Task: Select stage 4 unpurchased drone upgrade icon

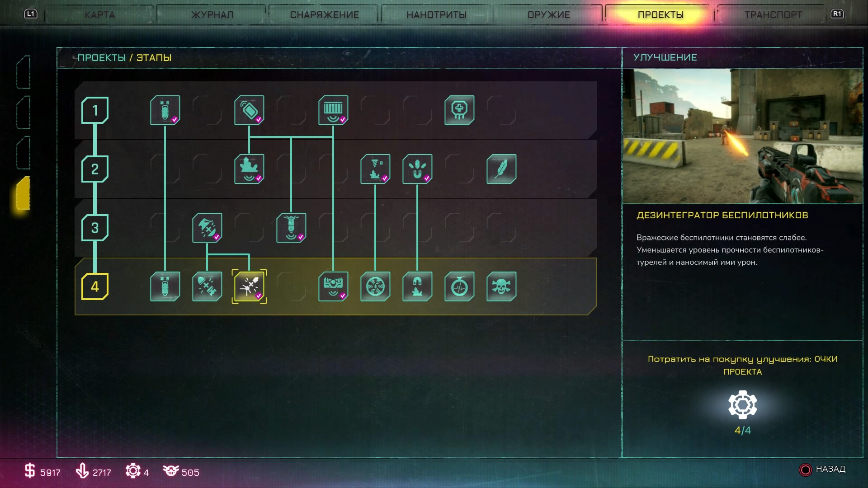Action: click(207, 286)
